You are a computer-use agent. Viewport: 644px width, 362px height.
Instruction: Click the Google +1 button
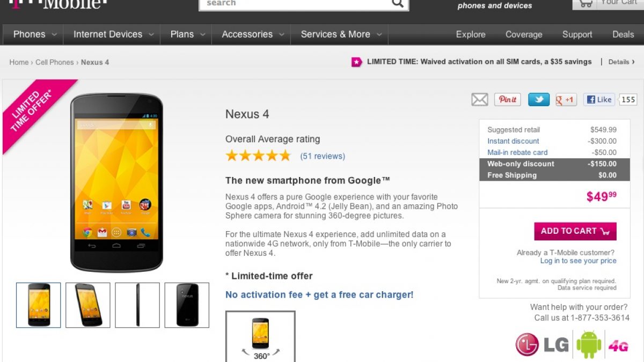566,100
